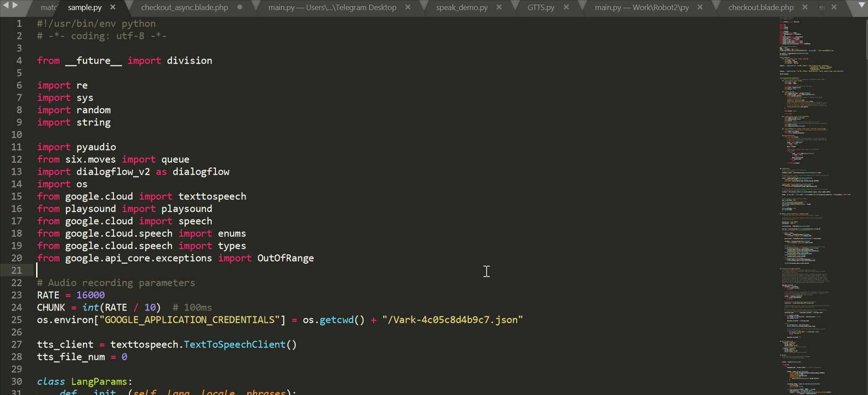Image resolution: width=868 pixels, height=395 pixels.
Task: Open the checkout.blade.php tab
Action: point(761,8)
